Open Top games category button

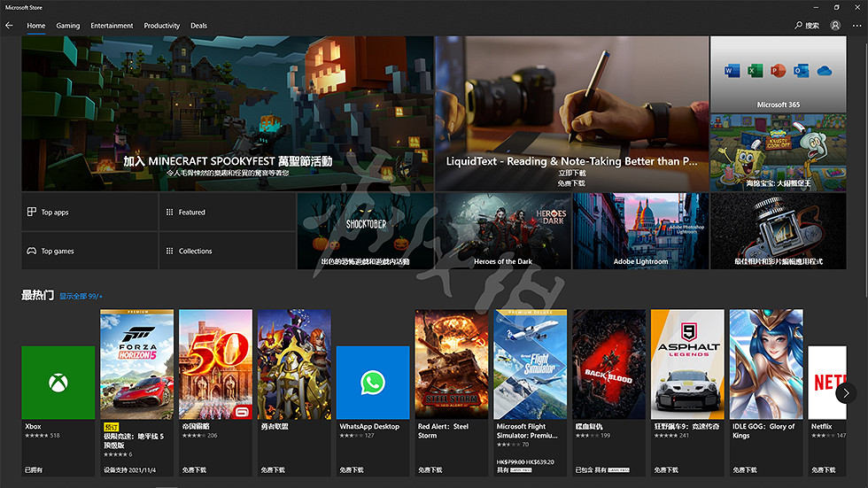point(89,251)
